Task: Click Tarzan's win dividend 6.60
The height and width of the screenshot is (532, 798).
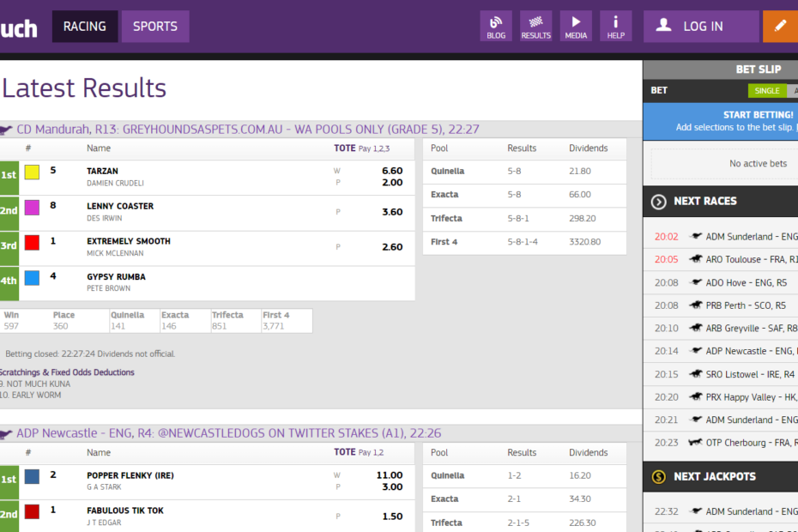Action: pyautogui.click(x=392, y=171)
